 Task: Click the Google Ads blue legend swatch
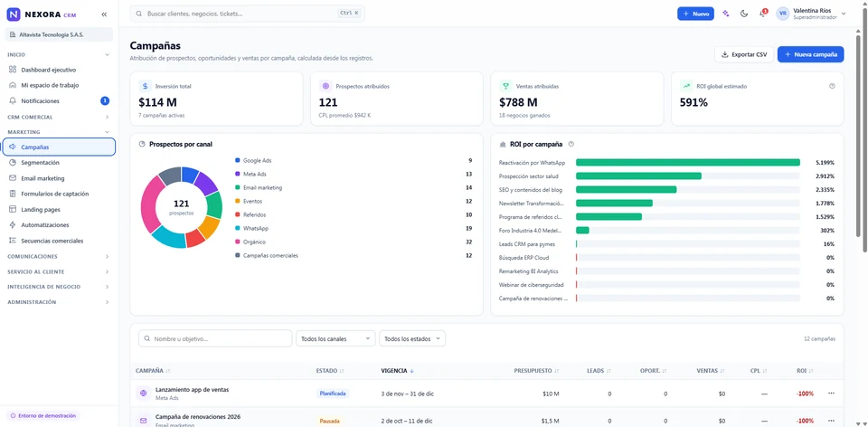[x=238, y=160]
